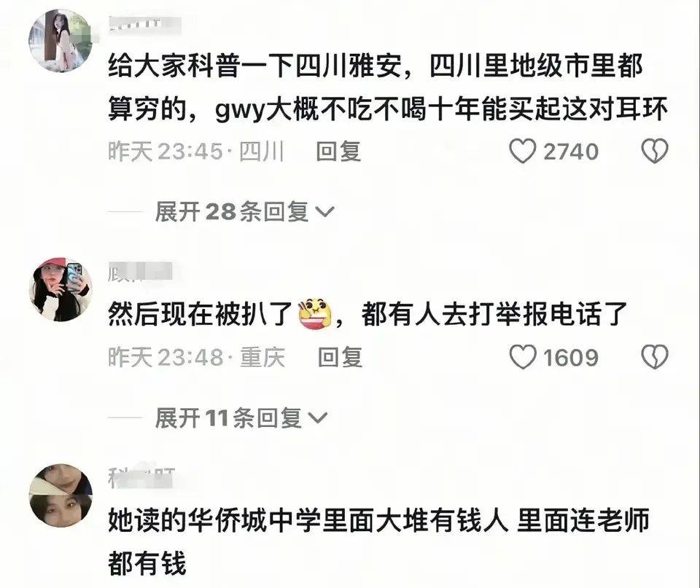Open third commenter's blurred username
The width and height of the screenshot is (700, 588).
pos(142,478)
